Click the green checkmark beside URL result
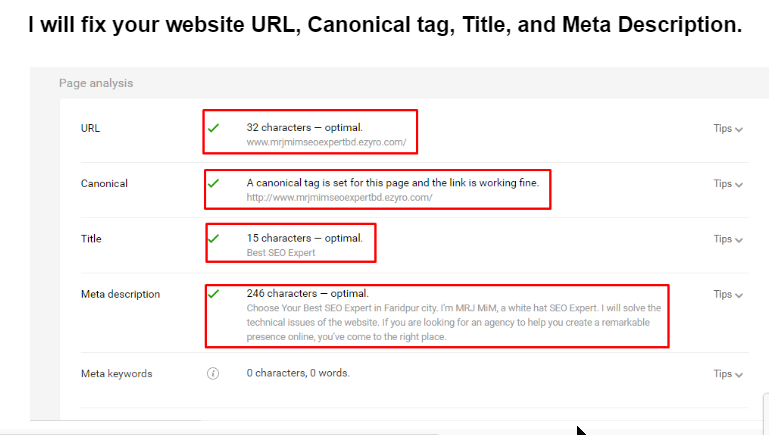This screenshot has width=769, height=435. (x=213, y=128)
